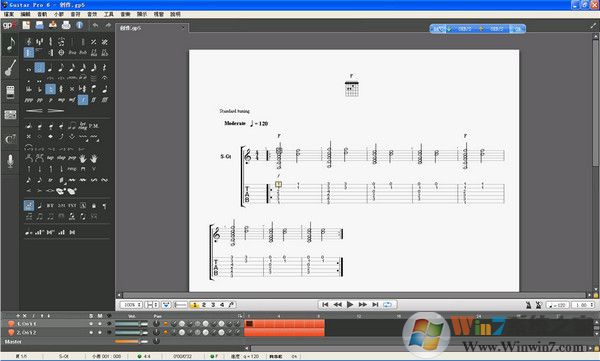600x361 pixels.
Task: Open the playback speed 1.00 dropdown
Action: pos(584,305)
